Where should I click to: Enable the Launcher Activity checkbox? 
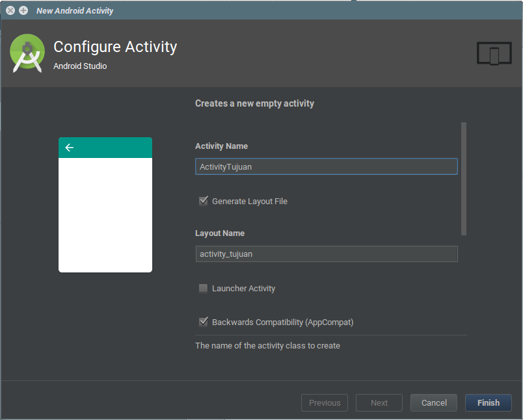(204, 288)
